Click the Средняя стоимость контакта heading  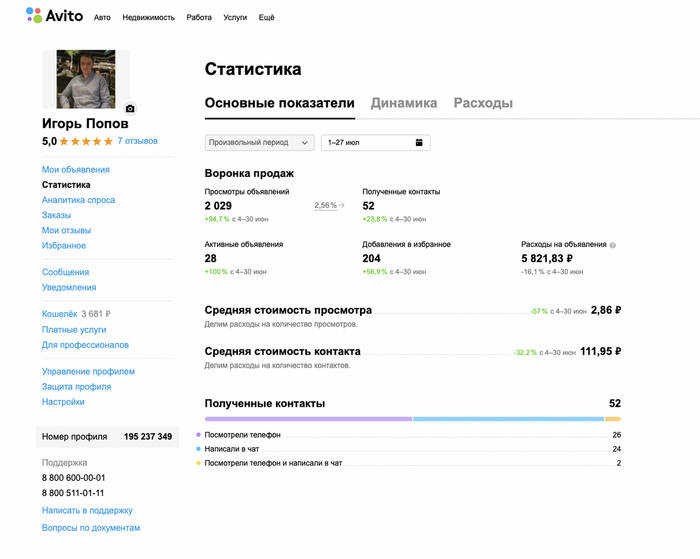point(283,351)
